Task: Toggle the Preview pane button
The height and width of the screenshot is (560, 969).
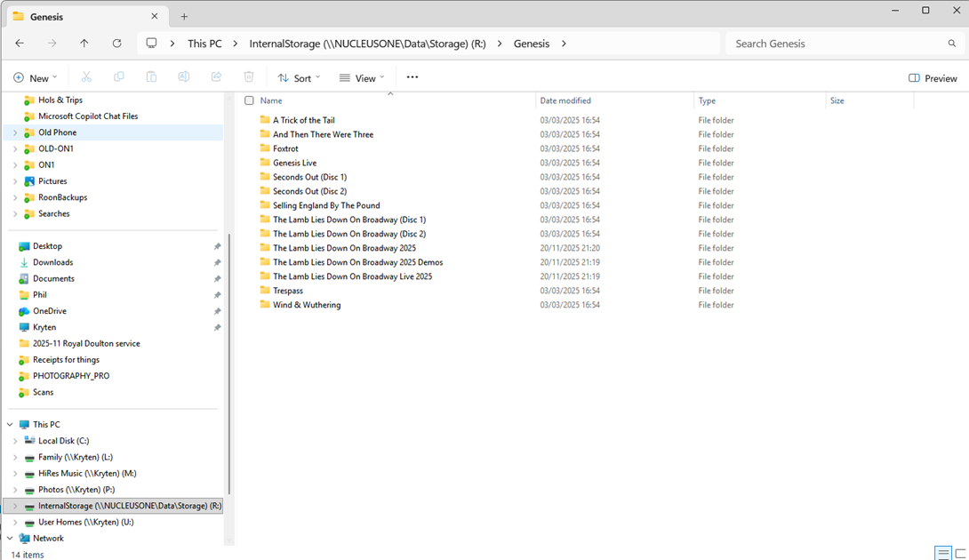Action: [x=933, y=78]
